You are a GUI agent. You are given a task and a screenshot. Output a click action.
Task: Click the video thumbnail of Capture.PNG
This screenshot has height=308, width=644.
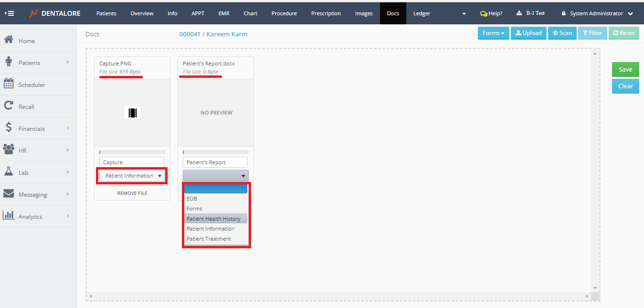pos(132,113)
